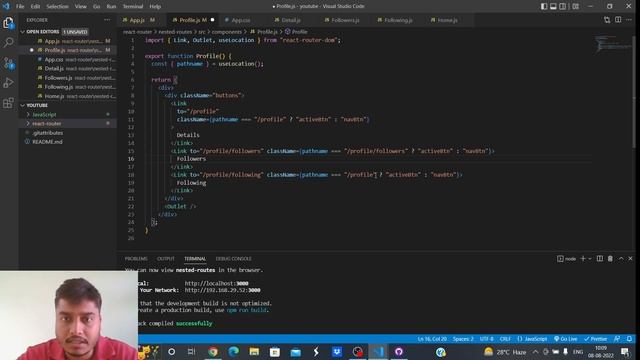Viewport: 640px width, 360px height.
Task: Open the Run and Debug view
Action: [x=8, y=82]
